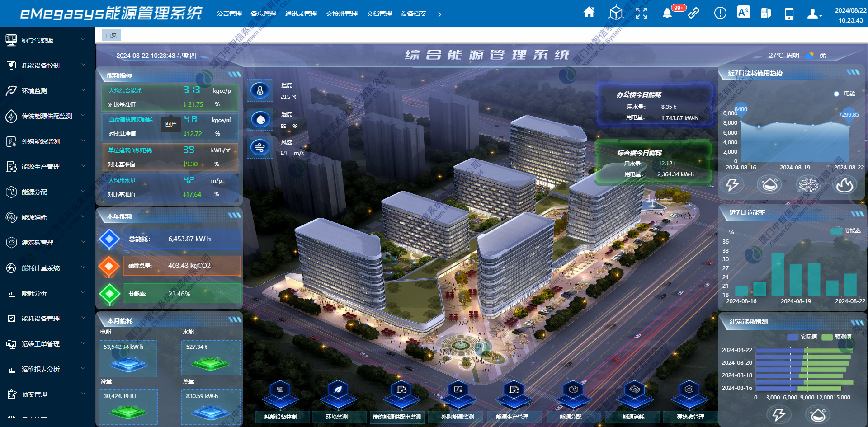Select water icon under 7-day trend chart
Viewport: 868px width, 427px height.
(x=769, y=184)
